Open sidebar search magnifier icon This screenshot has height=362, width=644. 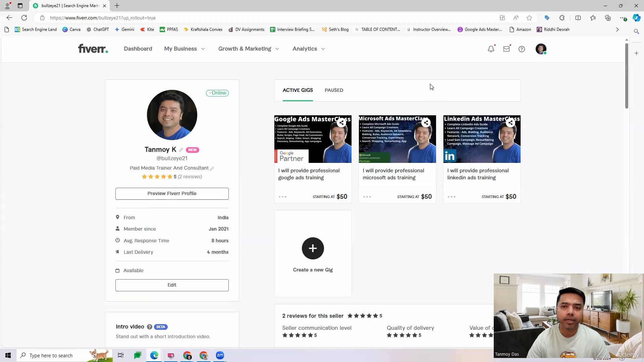(636, 31)
